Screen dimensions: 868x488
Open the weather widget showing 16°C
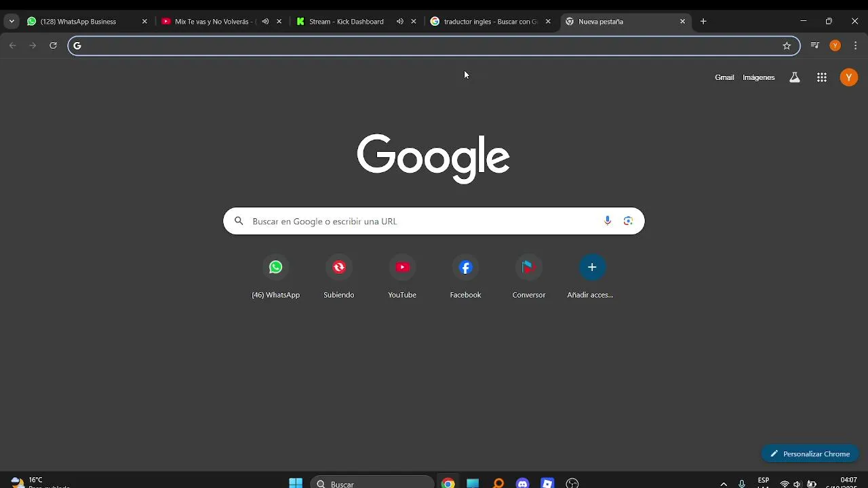pyautogui.click(x=39, y=483)
